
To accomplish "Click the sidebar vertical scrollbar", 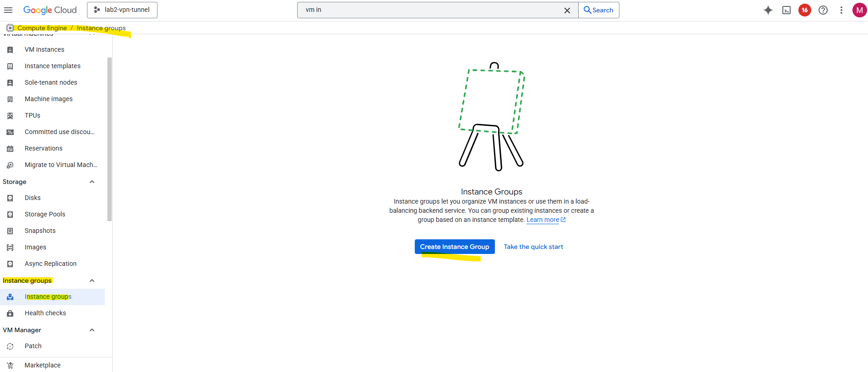I will [109, 137].
